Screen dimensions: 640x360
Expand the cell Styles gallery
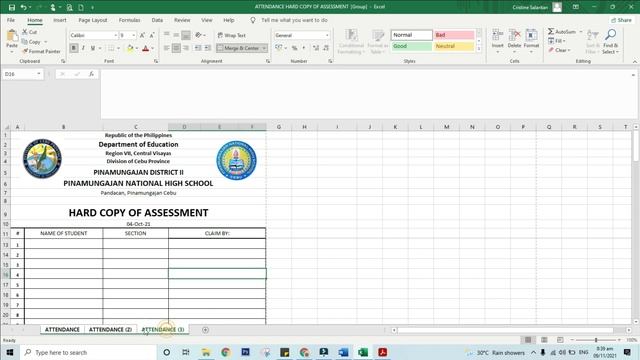pos(479,49)
